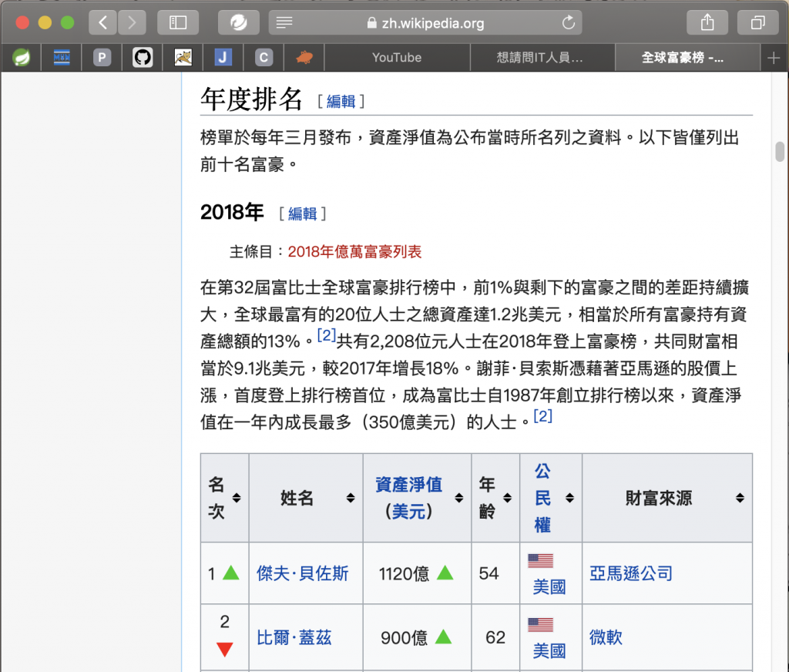The width and height of the screenshot is (789, 672).
Task: Show all tabs overview icon
Action: (x=758, y=22)
